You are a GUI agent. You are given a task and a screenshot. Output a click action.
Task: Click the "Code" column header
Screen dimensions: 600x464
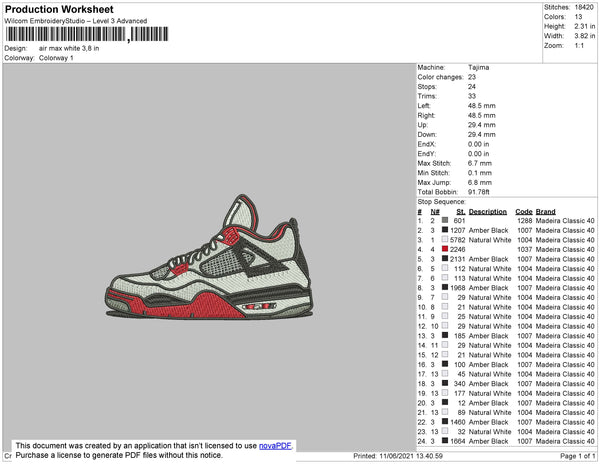click(524, 212)
